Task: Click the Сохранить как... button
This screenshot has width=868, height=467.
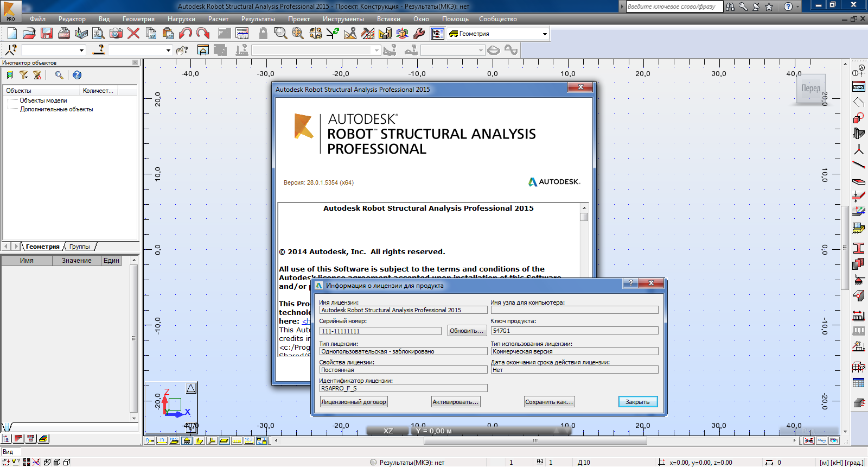Action: point(549,402)
